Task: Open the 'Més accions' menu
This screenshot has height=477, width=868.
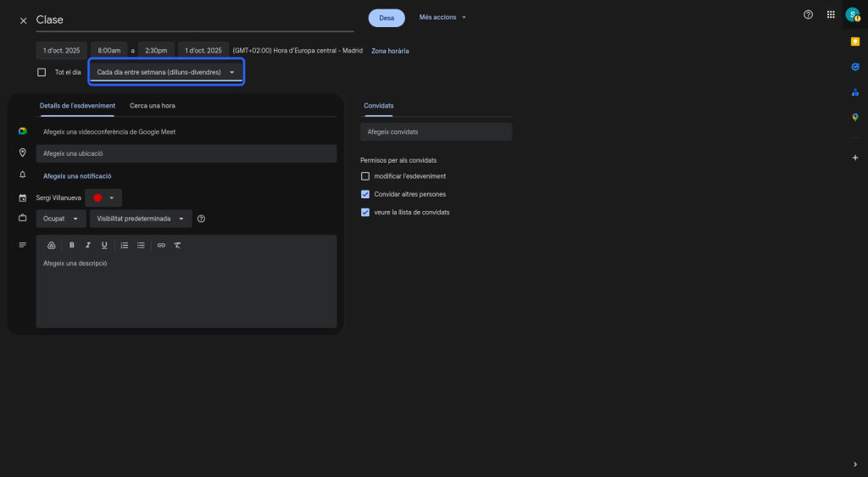Action: point(442,18)
